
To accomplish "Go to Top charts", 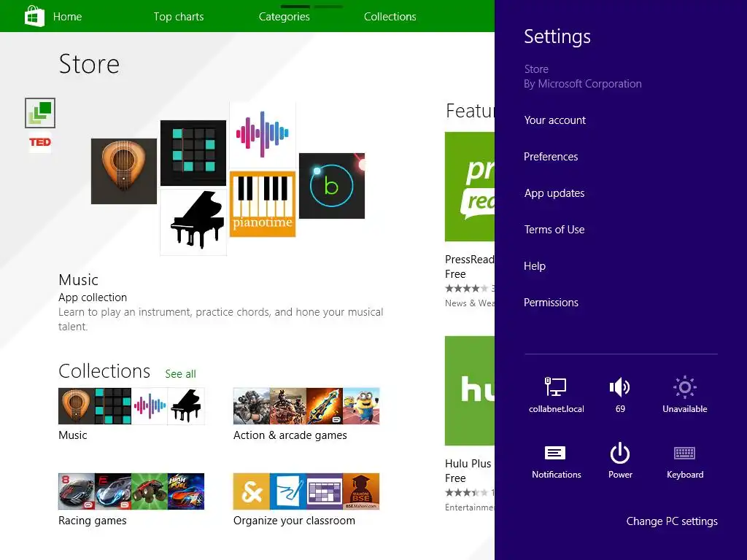I will (x=179, y=17).
